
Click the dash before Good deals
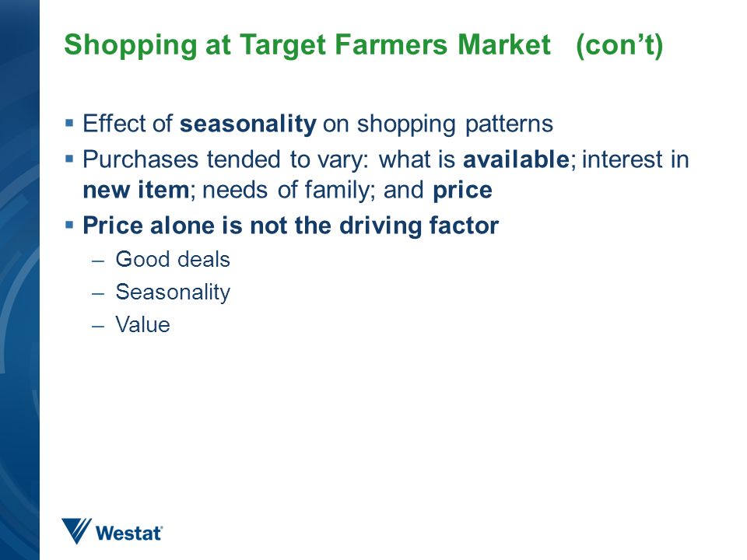point(98,261)
